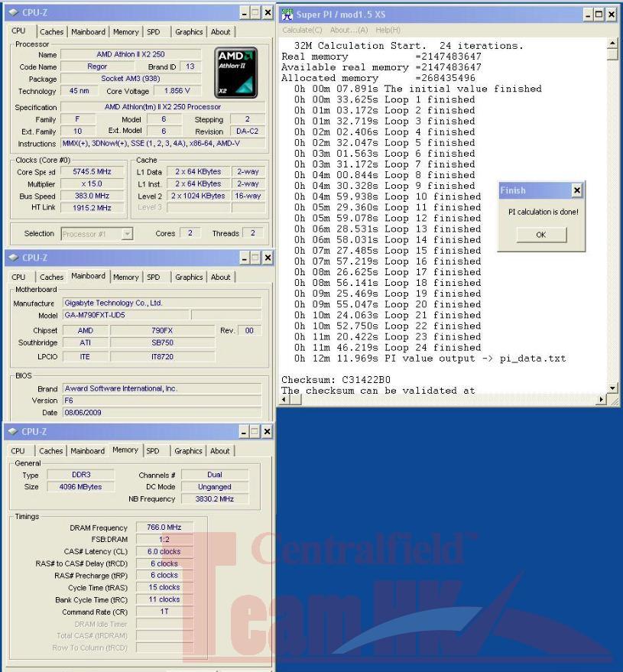
Task: Maximize the Super PI window
Action: click(599, 15)
